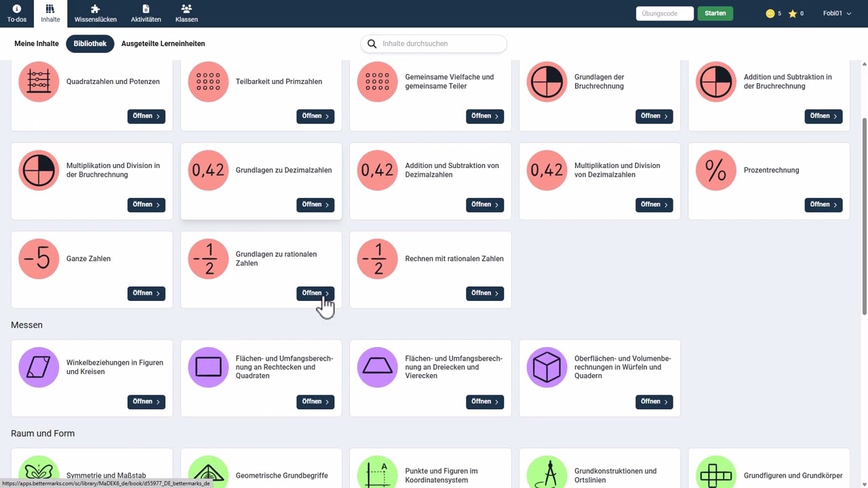Click the cube net icon for Grundfiguren und Grundkörper
Viewport: 868px width, 488px height.
click(x=716, y=472)
